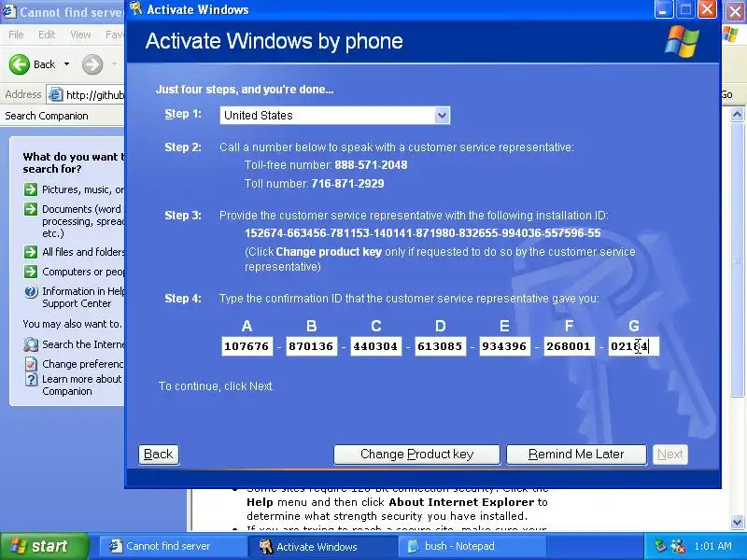Select Pictures, music search option
Viewport: 747px width, 560px height.
click(83, 189)
